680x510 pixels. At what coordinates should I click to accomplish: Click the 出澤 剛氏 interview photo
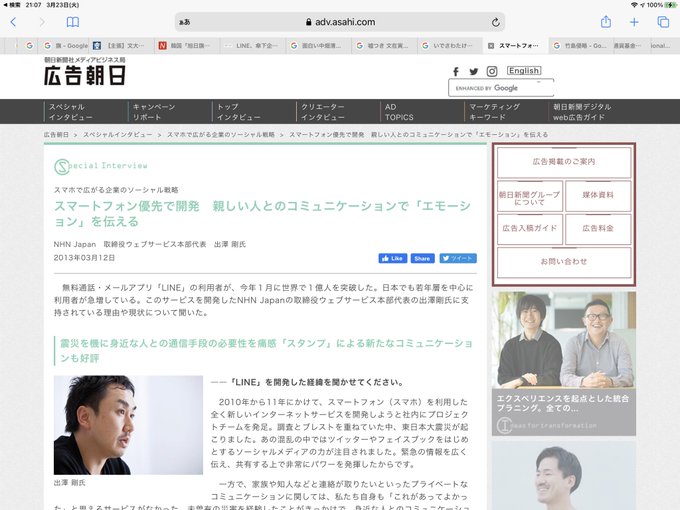pyautogui.click(x=128, y=425)
